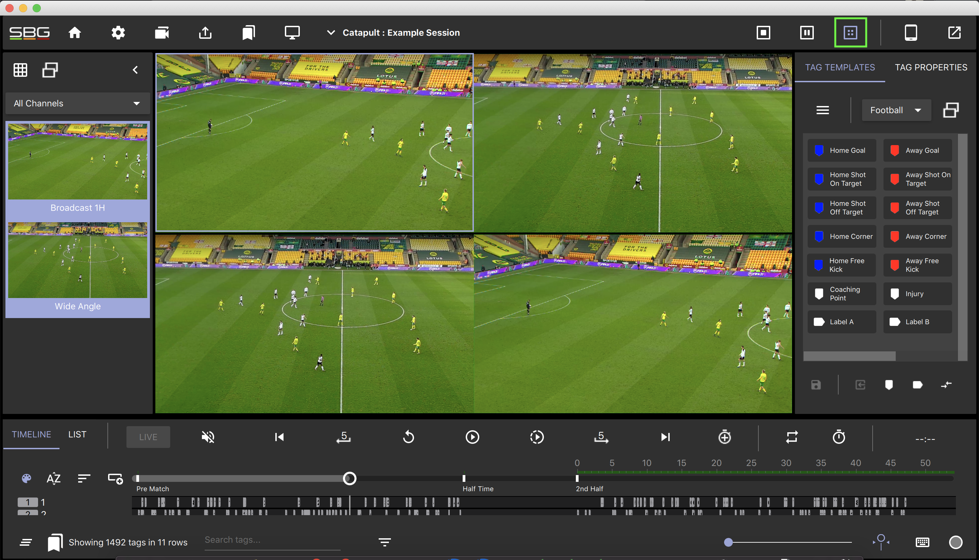Click the slow-motion play icon
Image resolution: width=979 pixels, height=560 pixels.
(x=537, y=437)
